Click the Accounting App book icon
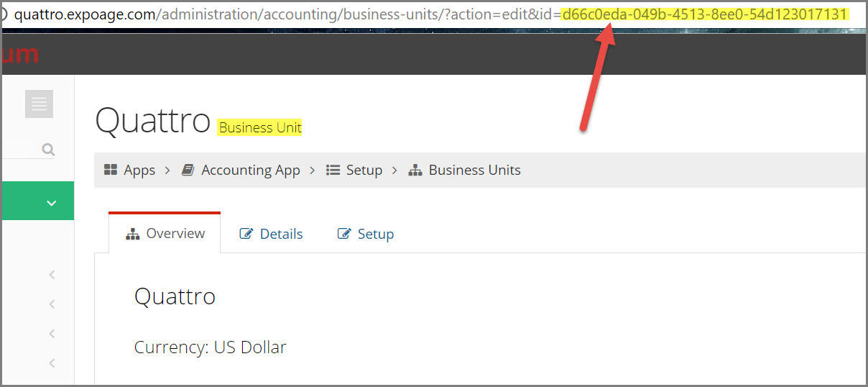The image size is (868, 387). tap(188, 170)
